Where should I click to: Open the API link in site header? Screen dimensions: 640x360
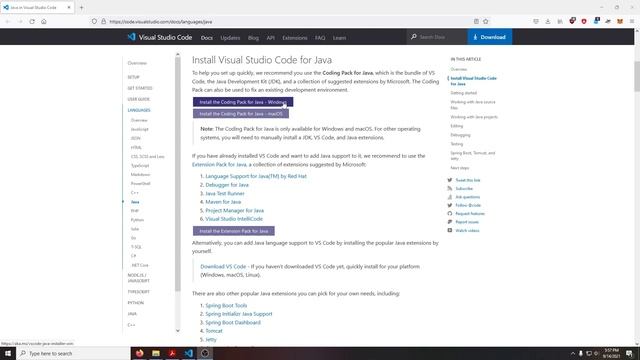[271, 38]
